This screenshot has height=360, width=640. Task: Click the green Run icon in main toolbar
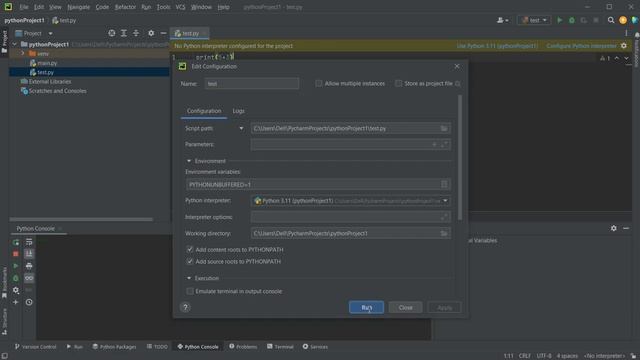[x=560, y=20]
